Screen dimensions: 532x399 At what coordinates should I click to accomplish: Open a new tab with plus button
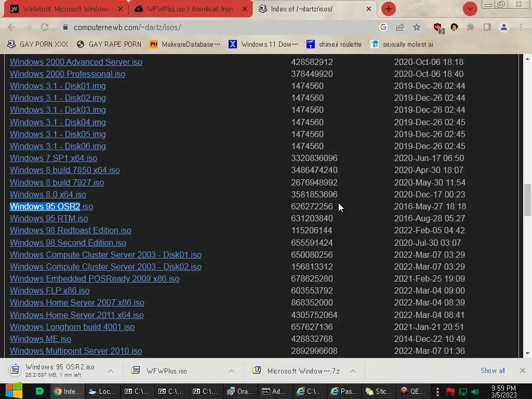pos(389,9)
